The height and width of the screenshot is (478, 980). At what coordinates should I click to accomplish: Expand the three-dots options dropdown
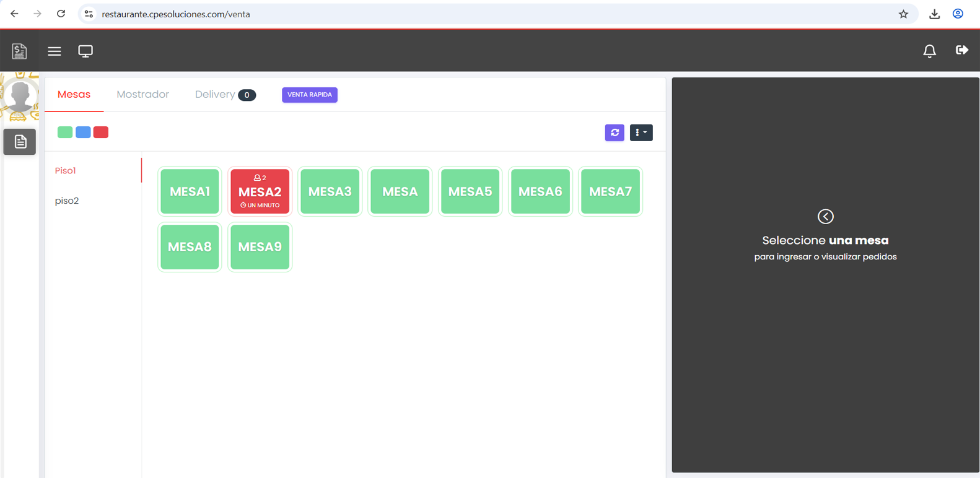pos(641,133)
